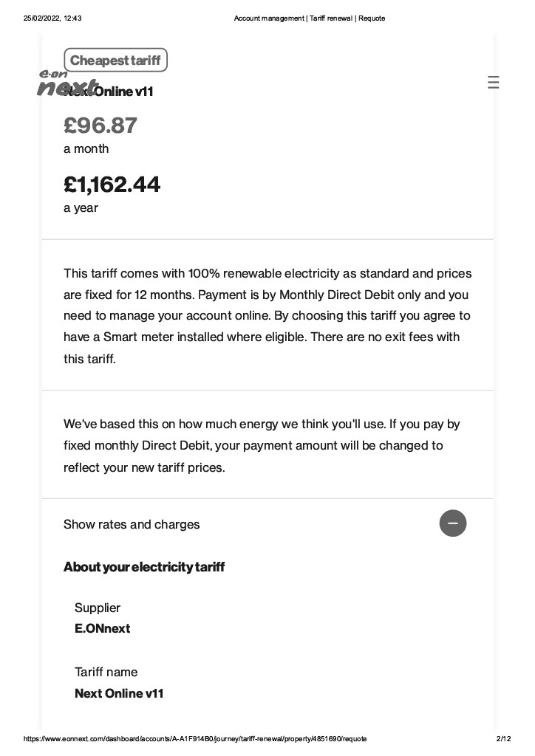Click the 100% renewable electricity description paragraph
This screenshot has height=756, width=535.
267,316
